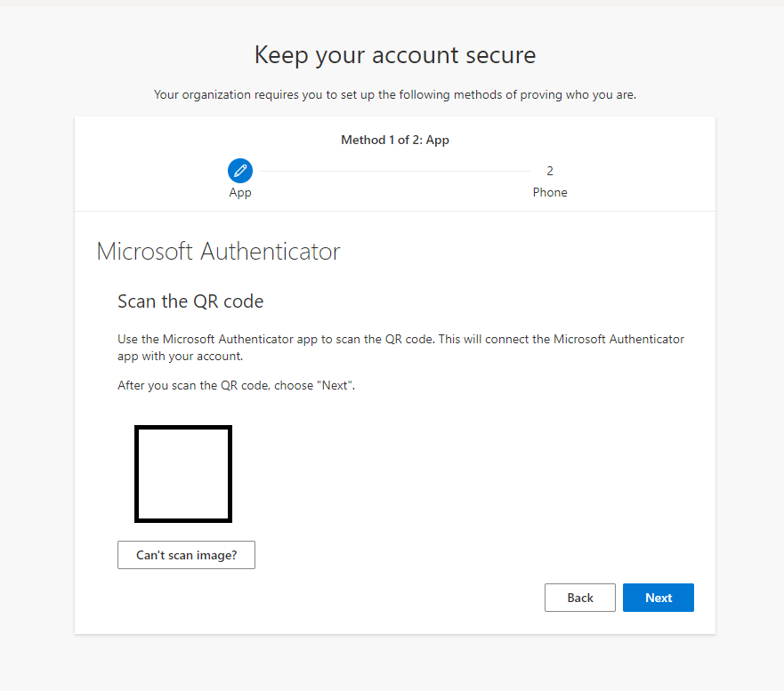
Task: Continue with the blue Next button
Action: [x=658, y=598]
